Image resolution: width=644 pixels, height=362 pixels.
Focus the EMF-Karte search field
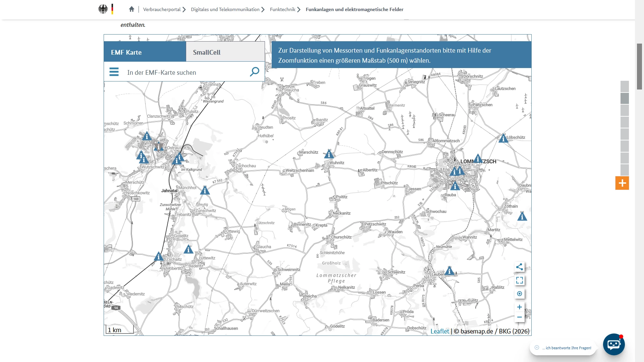pos(186,72)
